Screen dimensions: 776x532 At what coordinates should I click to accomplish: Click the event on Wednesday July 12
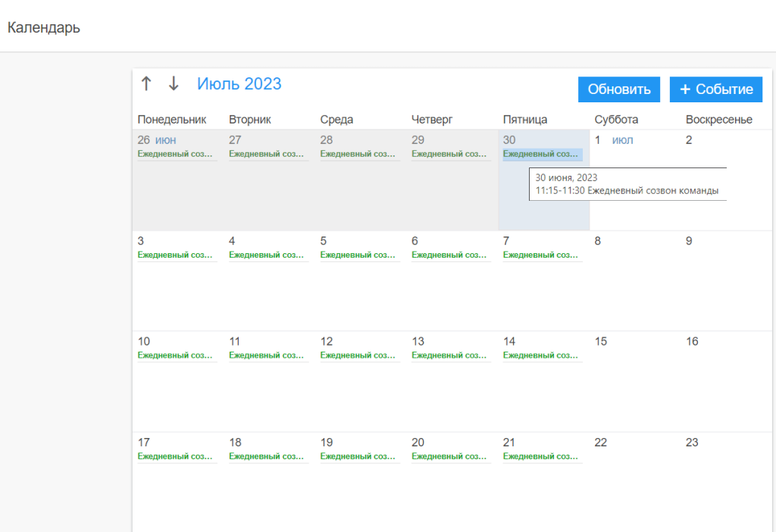(x=359, y=355)
